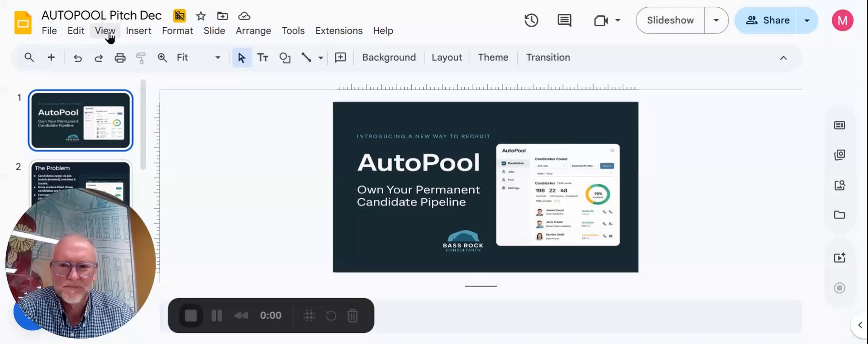Viewport: 868px width, 344px height.
Task: Collapse the toolbar with up chevron
Action: 783,58
